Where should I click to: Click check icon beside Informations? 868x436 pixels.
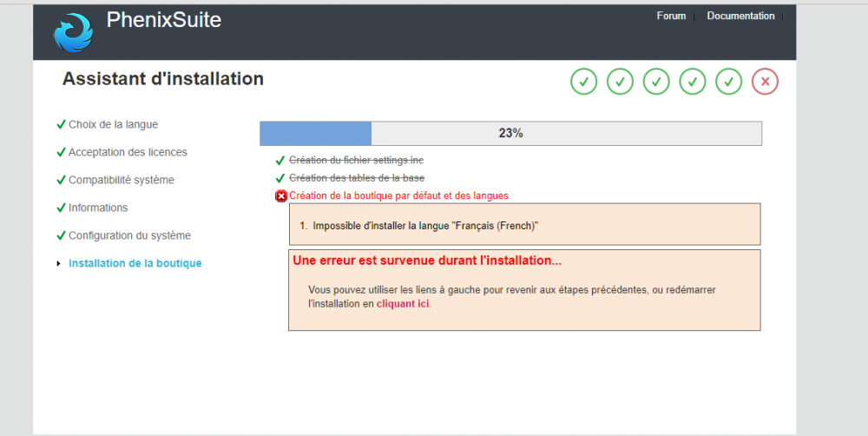(x=61, y=208)
